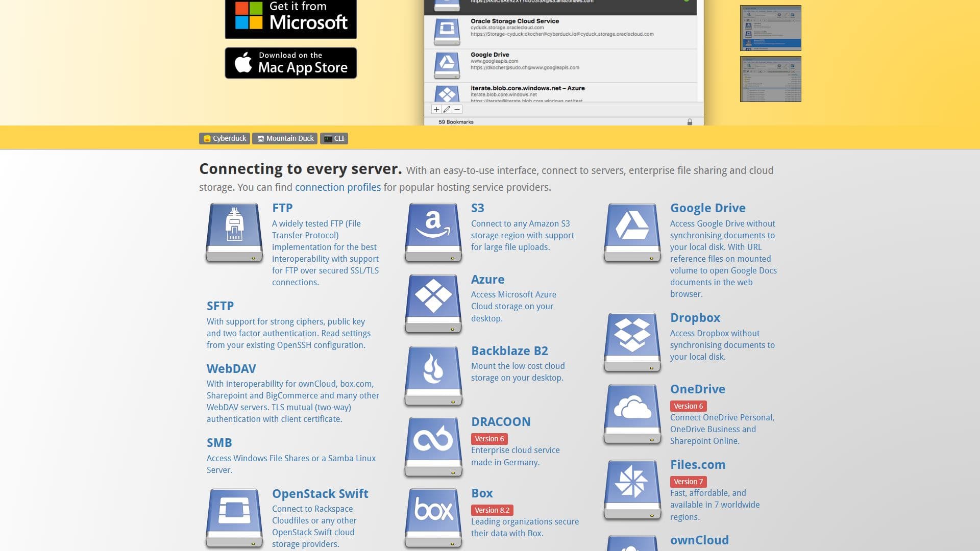
Task: Open the SFTP heading link
Action: pyautogui.click(x=220, y=306)
